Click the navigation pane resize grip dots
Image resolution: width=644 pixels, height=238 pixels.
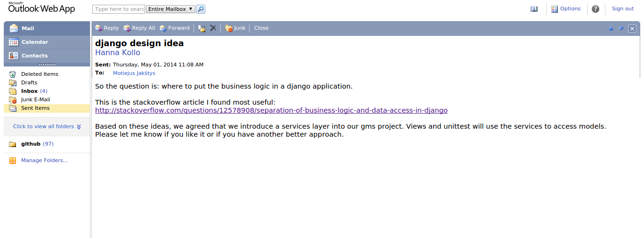click(x=47, y=65)
